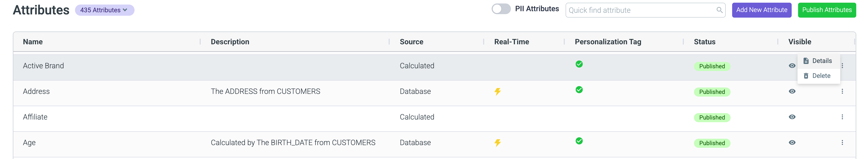Sort by the Visible column header
This screenshot has width=868, height=159.
799,42
